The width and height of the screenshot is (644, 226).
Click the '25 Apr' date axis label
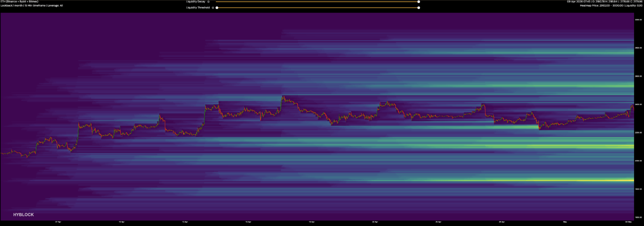coord(438,222)
